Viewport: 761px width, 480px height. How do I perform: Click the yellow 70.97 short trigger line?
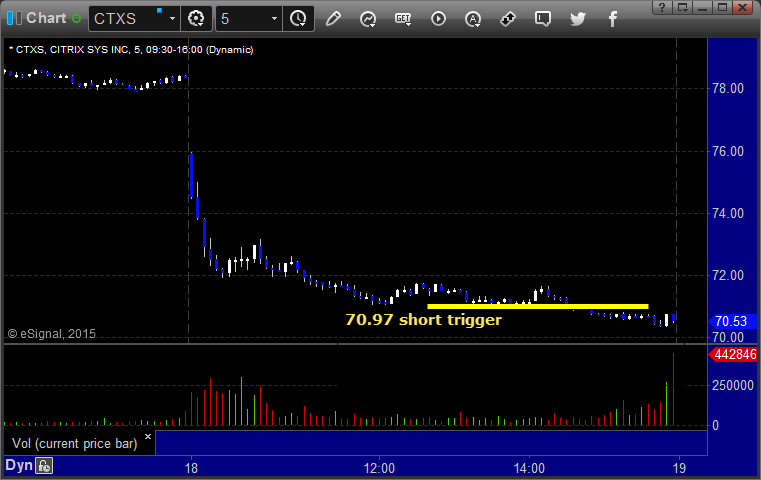pyautogui.click(x=538, y=306)
